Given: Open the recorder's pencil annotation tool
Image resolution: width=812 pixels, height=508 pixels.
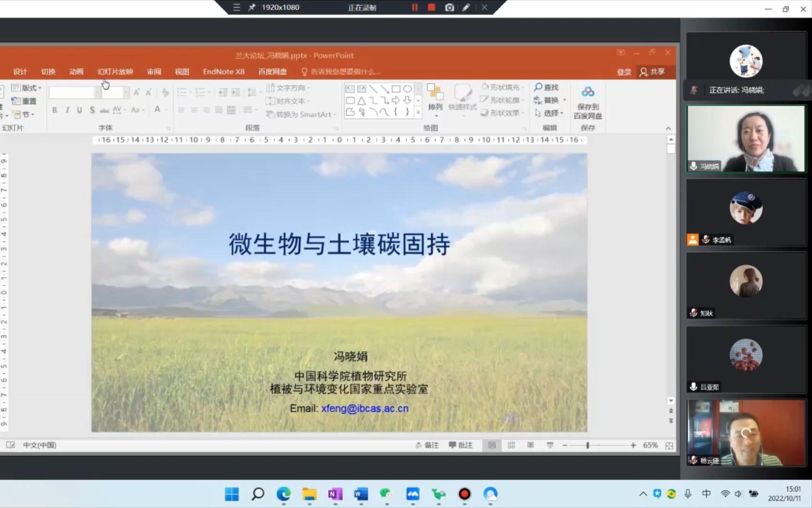Looking at the screenshot, I should 466,8.
